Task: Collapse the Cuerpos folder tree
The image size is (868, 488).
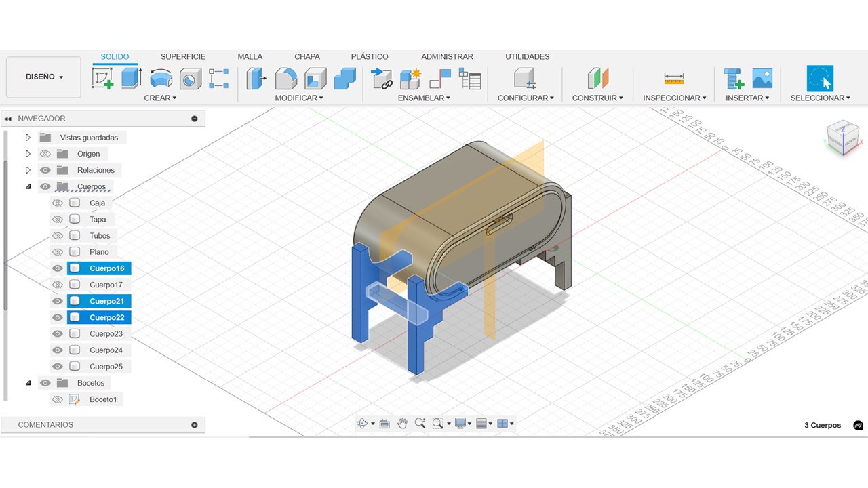Action: point(28,186)
